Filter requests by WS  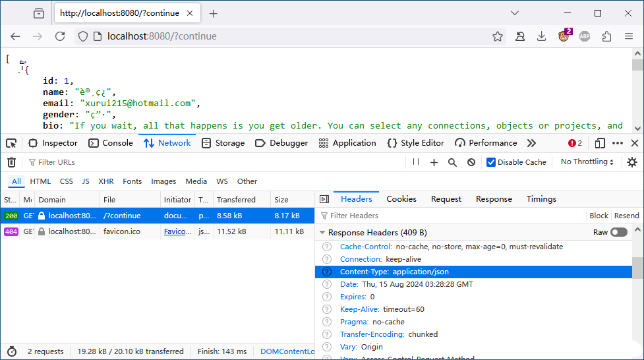tap(222, 181)
